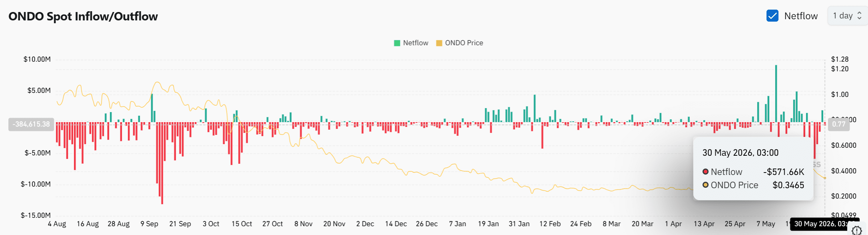The height and width of the screenshot is (235, 868).
Task: Click the 13 Apr x-axis label
Action: pyautogui.click(x=704, y=224)
